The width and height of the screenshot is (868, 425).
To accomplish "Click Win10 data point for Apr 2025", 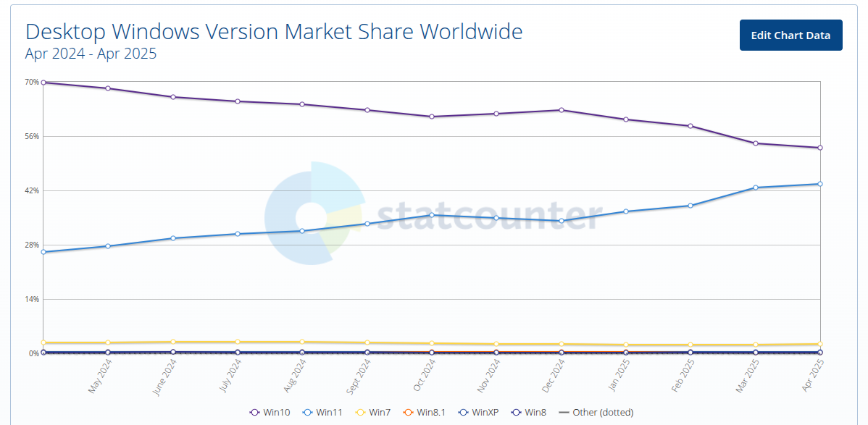I will point(820,148).
